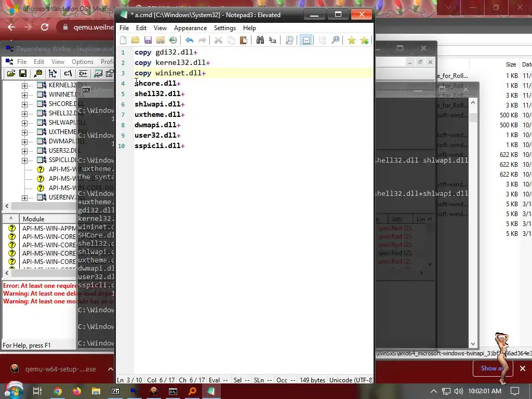The width and height of the screenshot is (532, 399).
Task: Click the Ln 3 / 10 status bar field
Action: (x=129, y=380)
